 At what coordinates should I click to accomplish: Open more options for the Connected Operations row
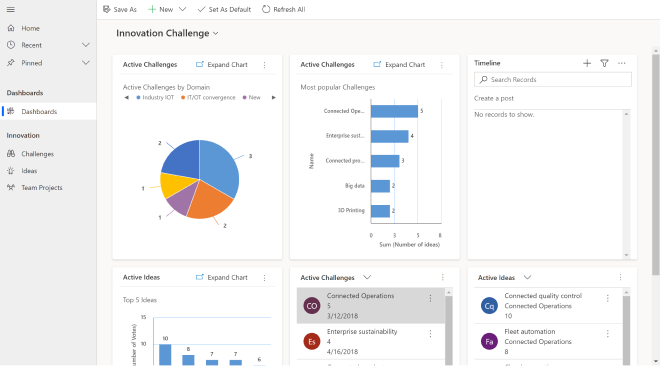coord(430,298)
